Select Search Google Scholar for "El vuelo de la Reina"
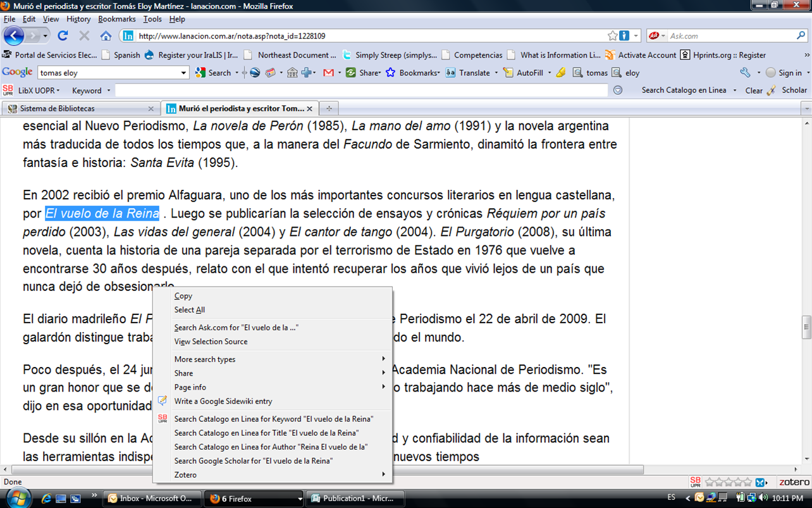The image size is (812, 508). click(253, 461)
